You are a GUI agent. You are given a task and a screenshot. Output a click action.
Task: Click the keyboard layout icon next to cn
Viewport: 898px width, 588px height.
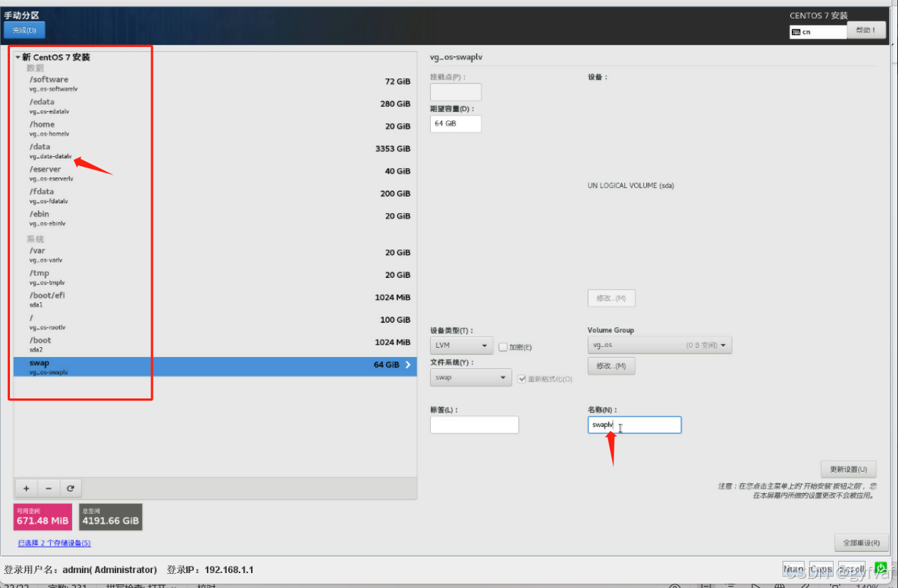(x=797, y=31)
